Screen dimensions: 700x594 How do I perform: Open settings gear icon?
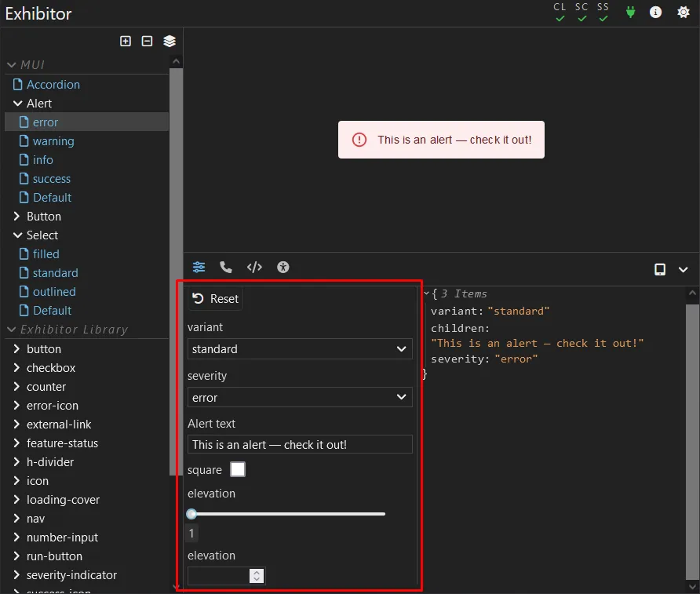[683, 12]
